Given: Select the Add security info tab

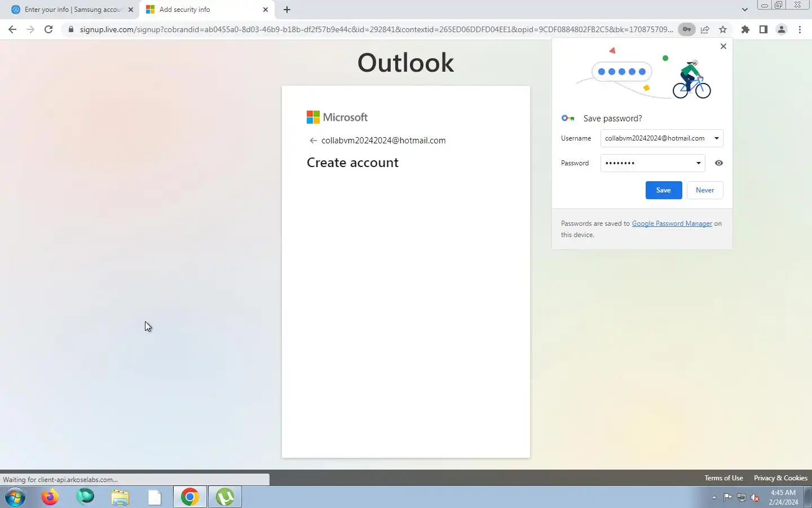Looking at the screenshot, I should click(x=206, y=10).
